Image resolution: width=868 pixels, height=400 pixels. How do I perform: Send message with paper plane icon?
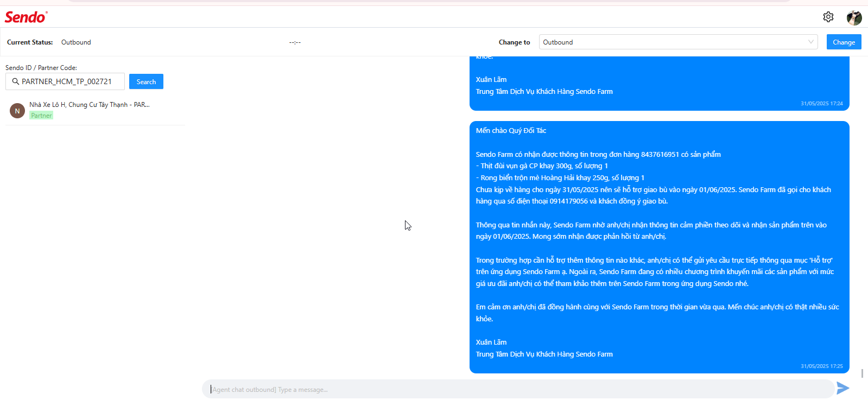[x=842, y=388]
